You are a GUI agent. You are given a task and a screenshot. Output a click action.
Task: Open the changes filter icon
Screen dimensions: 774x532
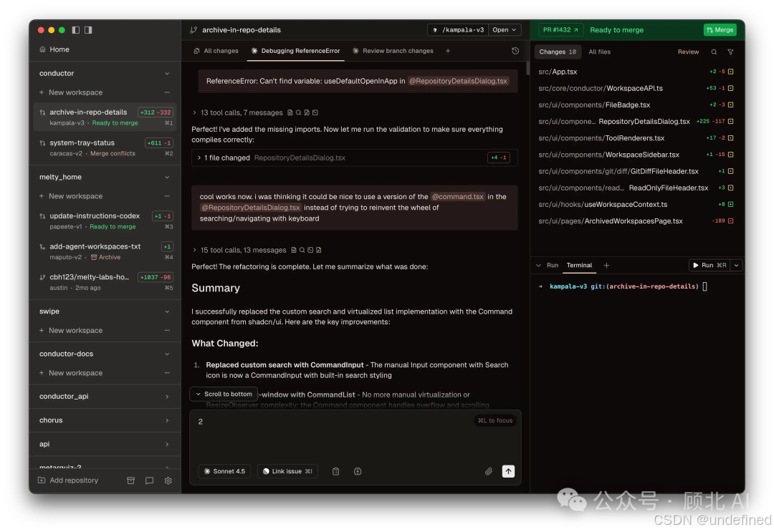pyautogui.click(x=730, y=52)
